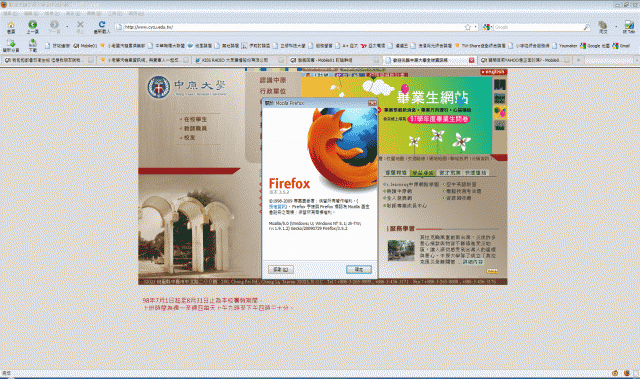640x379 pixels.
Task: Switch to the fourth tab (Mobile01)
Action: (335, 60)
